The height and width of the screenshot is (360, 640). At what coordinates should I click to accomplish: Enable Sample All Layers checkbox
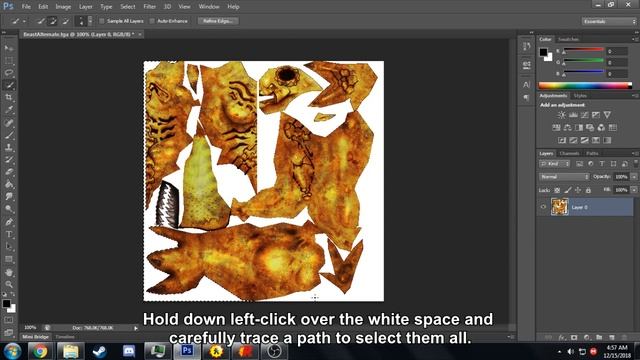pyautogui.click(x=102, y=21)
